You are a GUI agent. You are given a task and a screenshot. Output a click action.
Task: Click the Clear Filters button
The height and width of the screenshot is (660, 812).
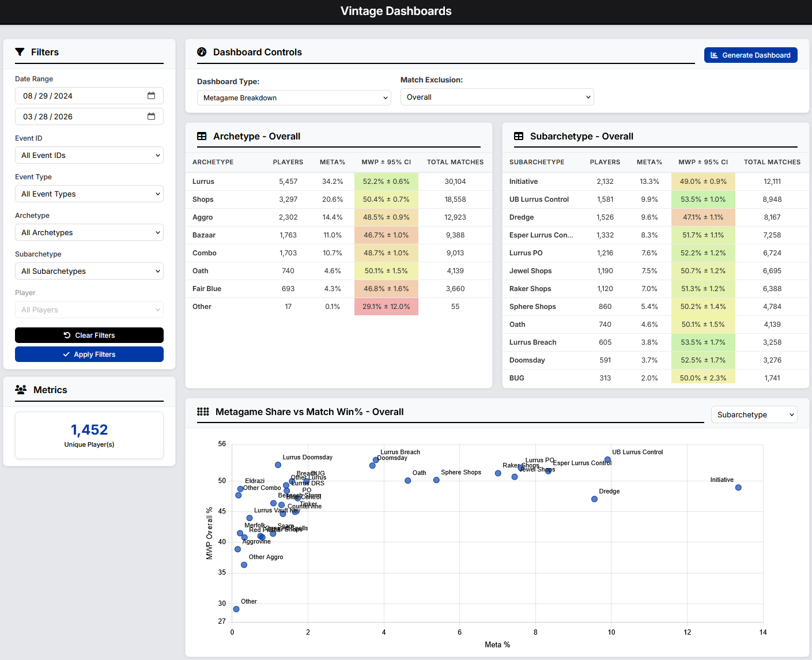[89, 335]
